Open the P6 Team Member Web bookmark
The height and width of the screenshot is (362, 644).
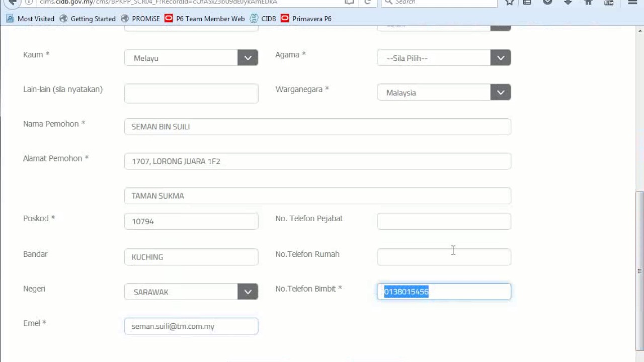click(205, 19)
